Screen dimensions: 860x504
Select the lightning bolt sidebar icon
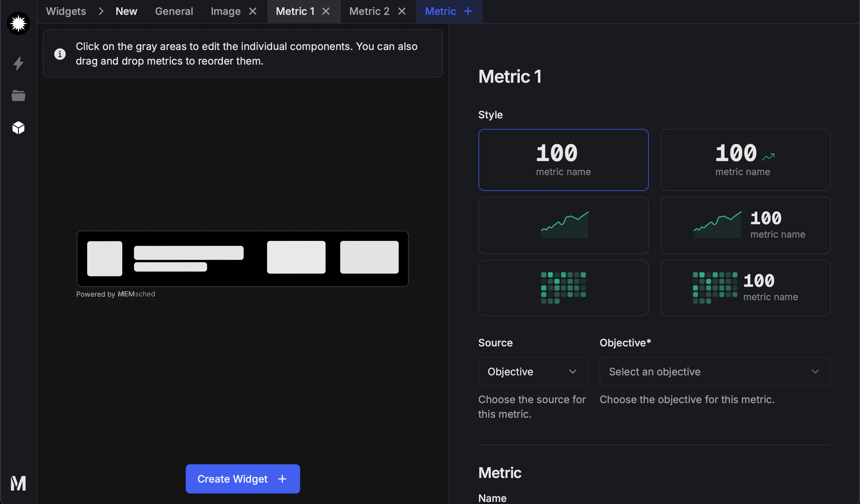pos(18,63)
